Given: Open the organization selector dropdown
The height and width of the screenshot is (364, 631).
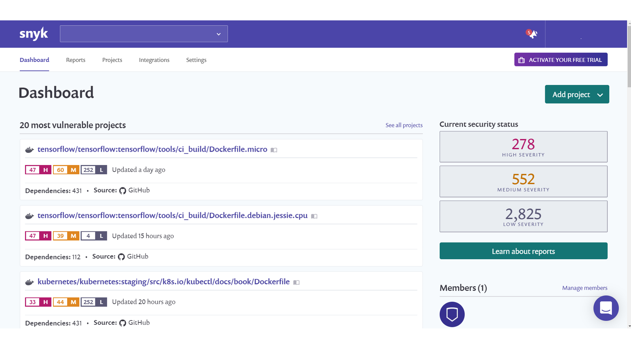Looking at the screenshot, I should pyautogui.click(x=144, y=34).
